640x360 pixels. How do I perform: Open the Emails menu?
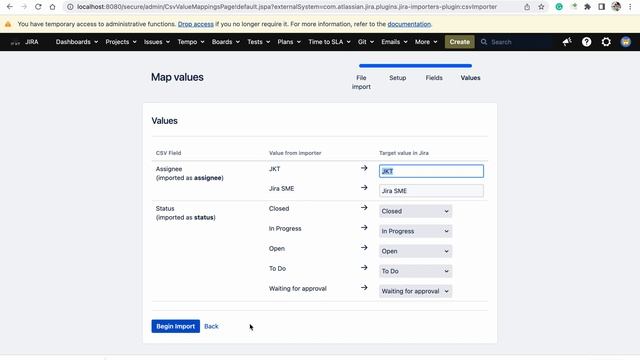394,42
